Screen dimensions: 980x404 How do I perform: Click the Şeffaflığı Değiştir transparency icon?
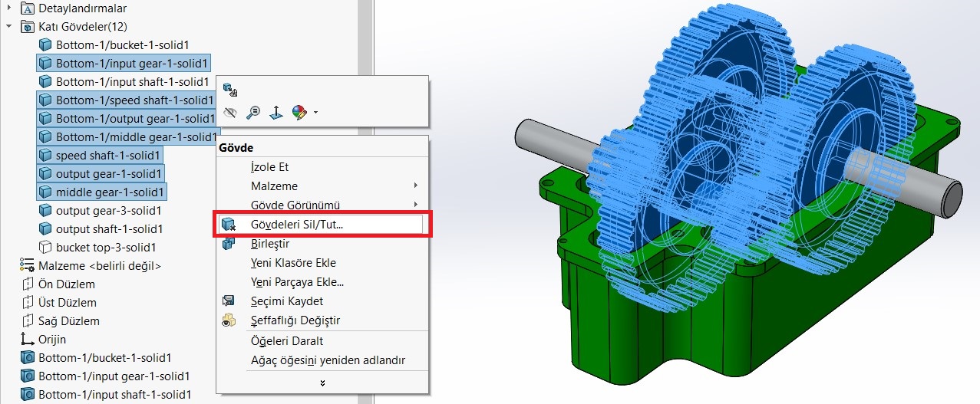[228, 320]
